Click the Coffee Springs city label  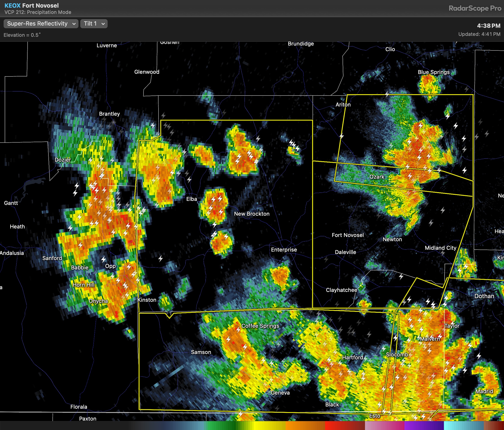[x=260, y=326]
